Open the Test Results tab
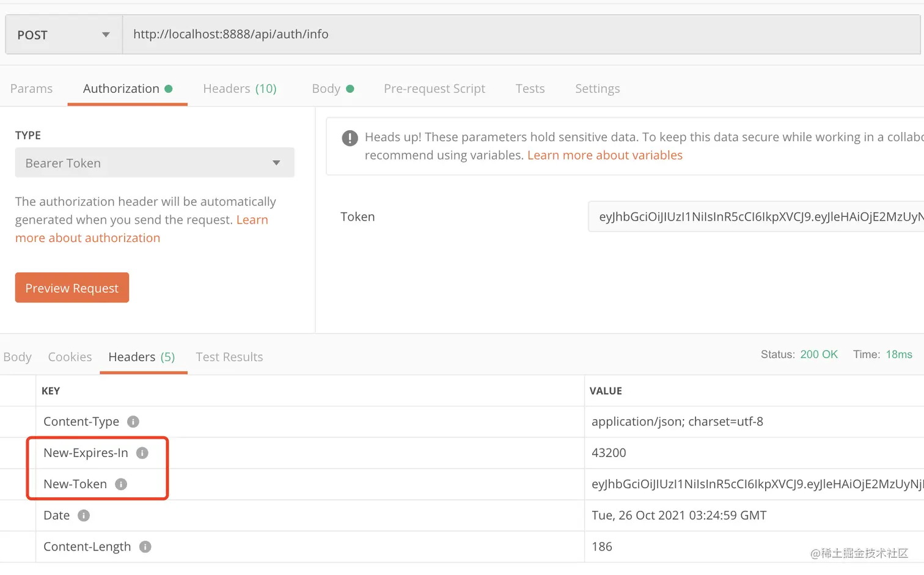 [229, 357]
